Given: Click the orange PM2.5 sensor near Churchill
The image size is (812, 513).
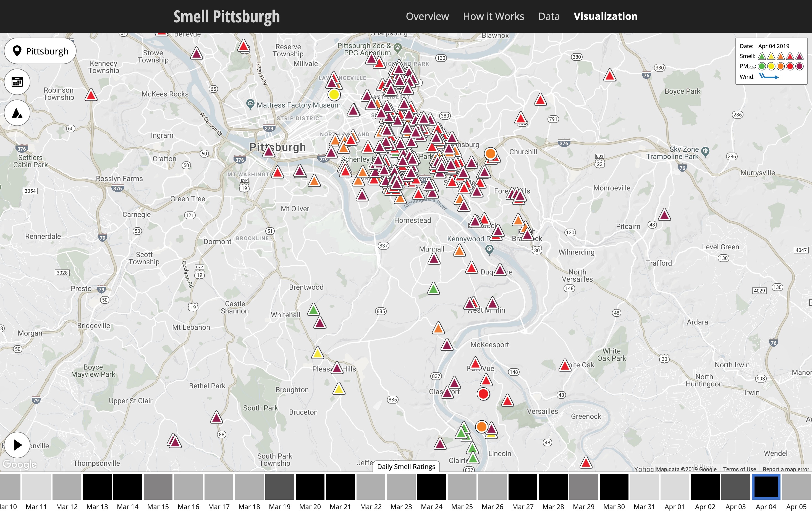Looking at the screenshot, I should tap(490, 154).
